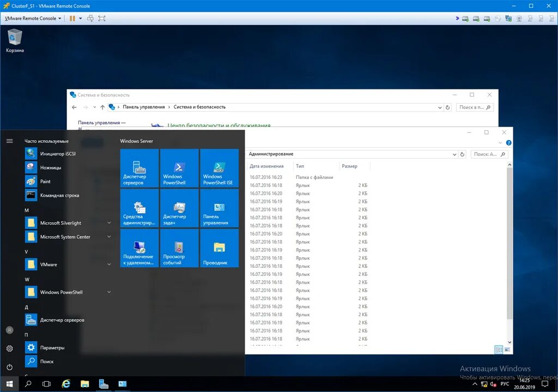Image resolution: width=558 pixels, height=392 pixels.
Task: Open the Корзина desktop icon
Action: pos(15,41)
